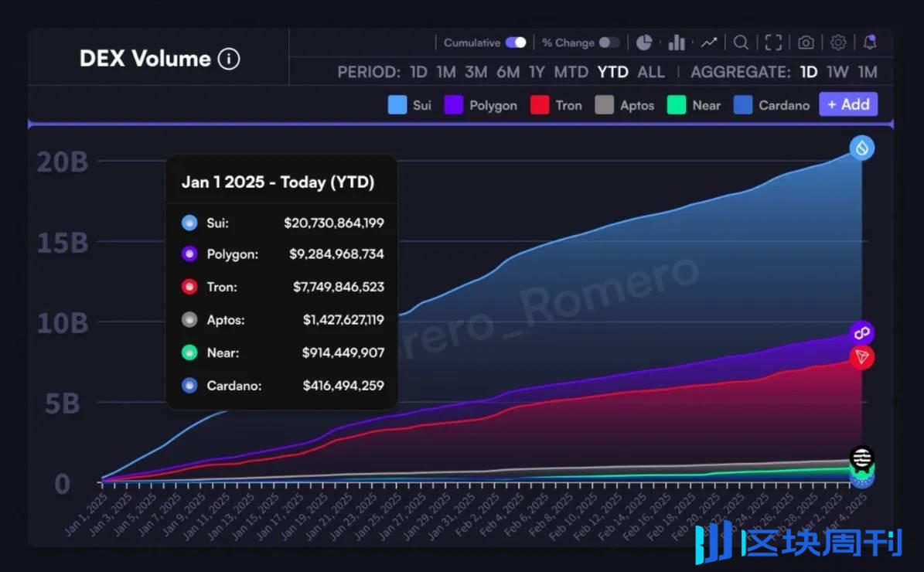Screen dimensions: 924x572
Task: Click the 15B y-axis label
Action: [x=63, y=243]
